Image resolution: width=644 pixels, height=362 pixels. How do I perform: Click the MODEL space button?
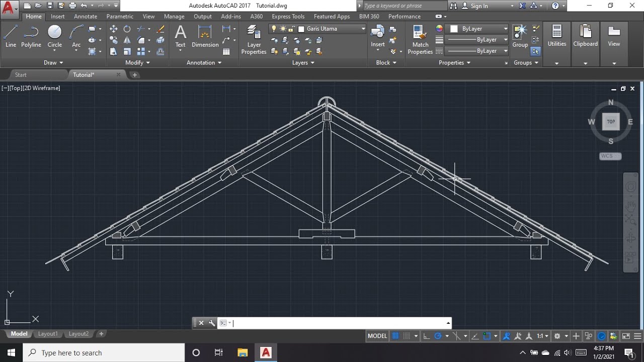click(377, 336)
